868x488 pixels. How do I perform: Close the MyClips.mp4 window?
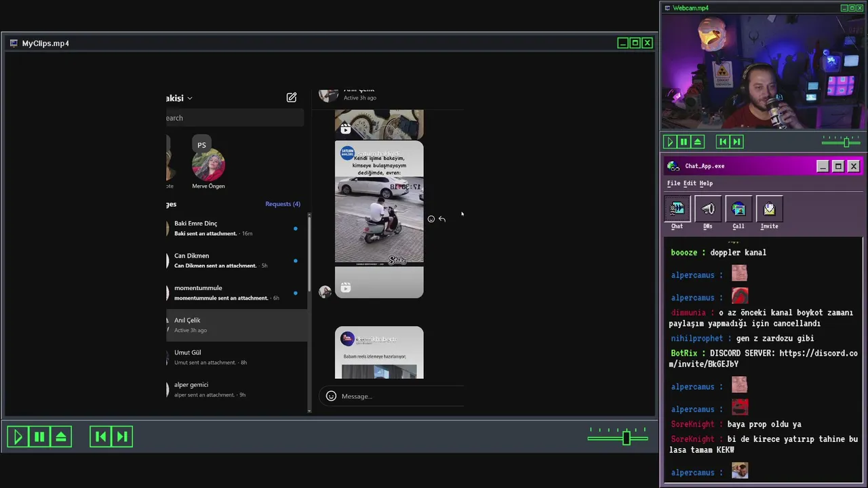click(647, 43)
